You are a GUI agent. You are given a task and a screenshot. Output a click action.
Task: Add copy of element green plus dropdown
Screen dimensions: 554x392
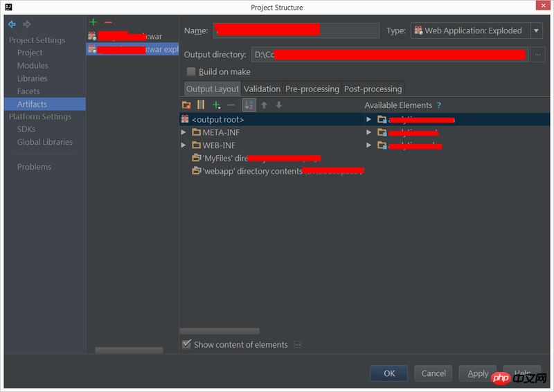tap(216, 105)
